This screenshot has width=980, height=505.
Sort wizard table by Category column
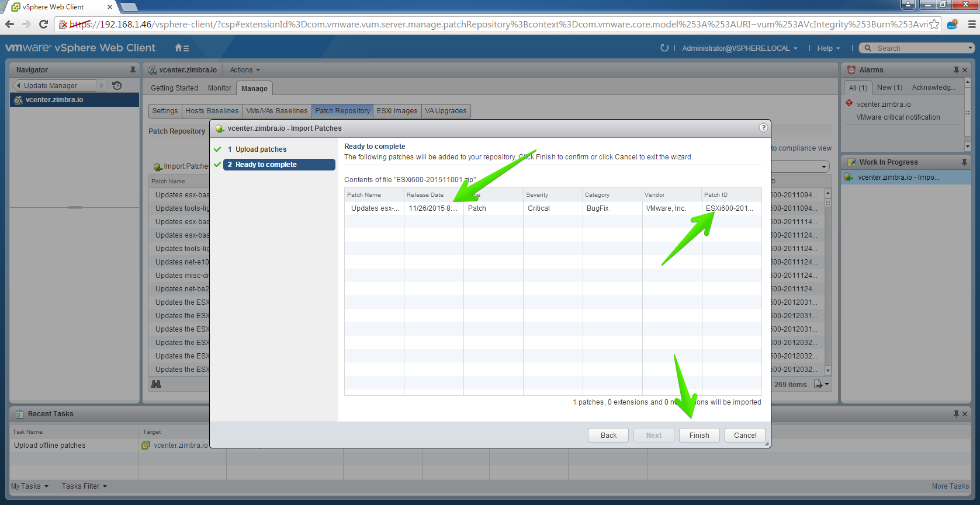(x=612, y=195)
